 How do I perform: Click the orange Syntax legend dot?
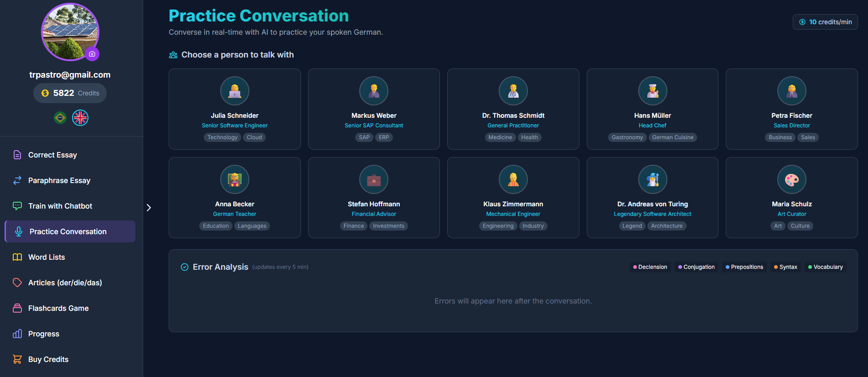coord(776,267)
